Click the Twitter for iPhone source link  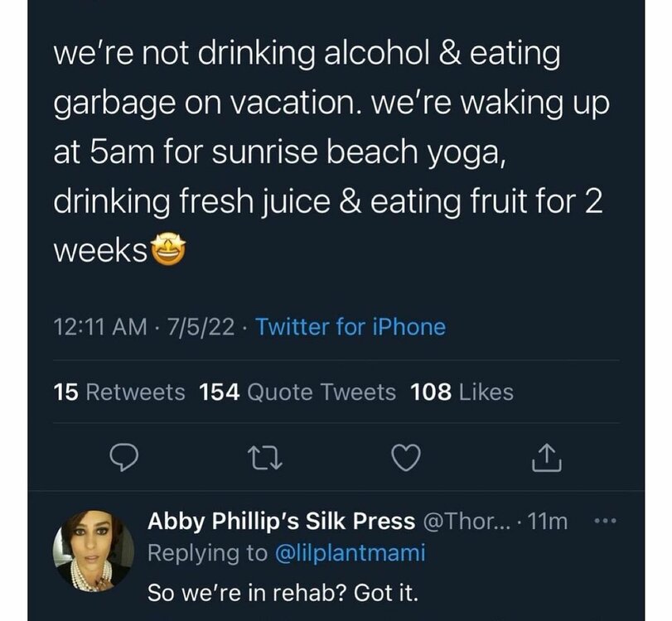pos(351,327)
